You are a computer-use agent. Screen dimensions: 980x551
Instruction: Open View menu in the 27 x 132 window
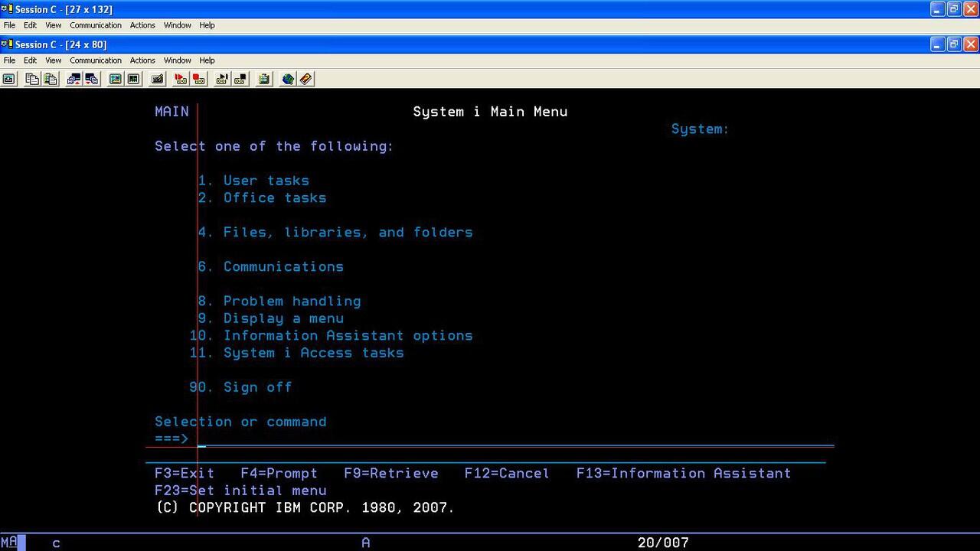point(53,25)
